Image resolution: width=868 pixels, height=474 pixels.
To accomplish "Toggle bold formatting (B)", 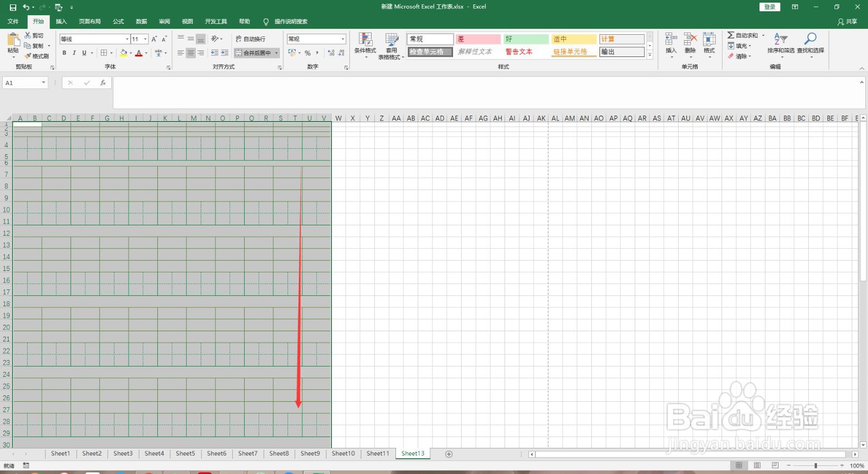I will tap(64, 53).
